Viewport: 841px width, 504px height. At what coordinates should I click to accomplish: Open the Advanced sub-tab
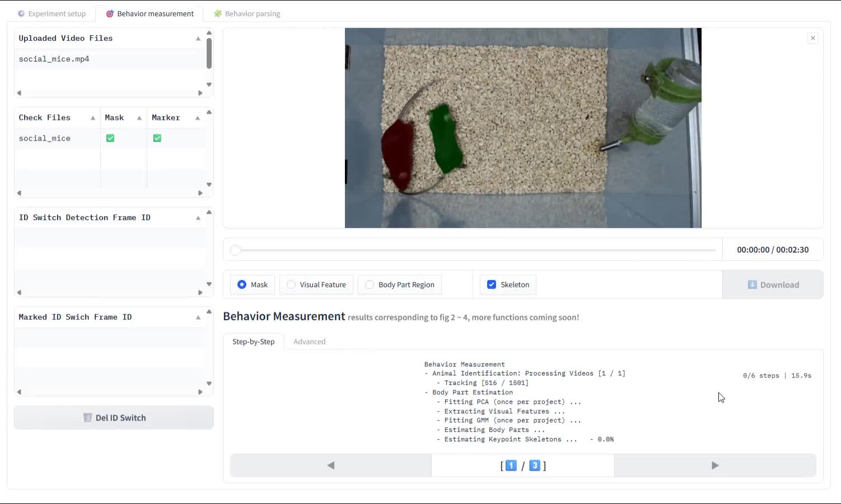pyautogui.click(x=310, y=342)
